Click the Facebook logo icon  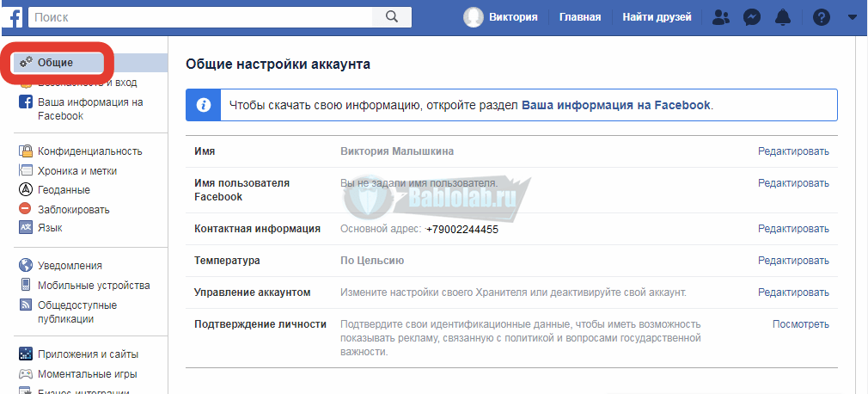point(14,16)
